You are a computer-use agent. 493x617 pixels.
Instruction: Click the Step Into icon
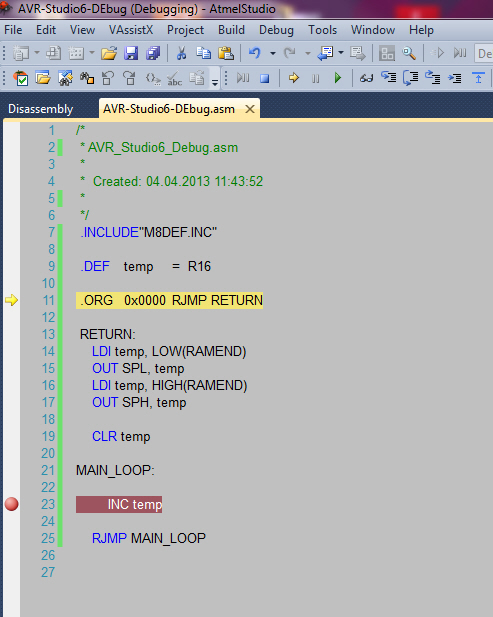point(389,78)
